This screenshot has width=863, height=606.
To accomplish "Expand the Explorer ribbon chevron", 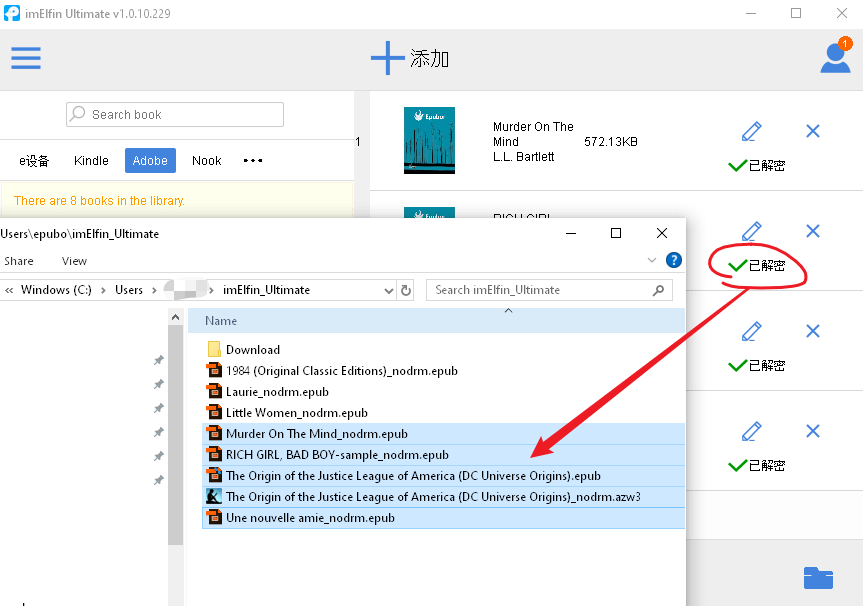I will 652,260.
